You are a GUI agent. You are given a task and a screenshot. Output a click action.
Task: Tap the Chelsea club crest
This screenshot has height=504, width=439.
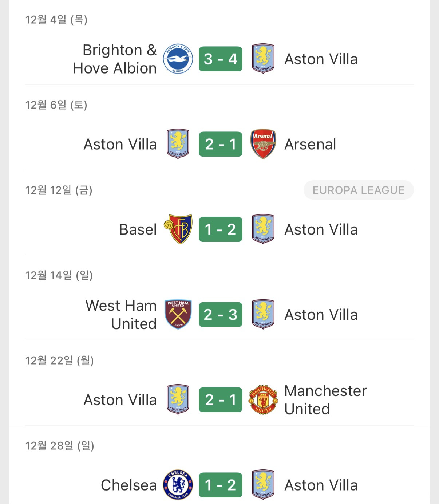pos(178,485)
